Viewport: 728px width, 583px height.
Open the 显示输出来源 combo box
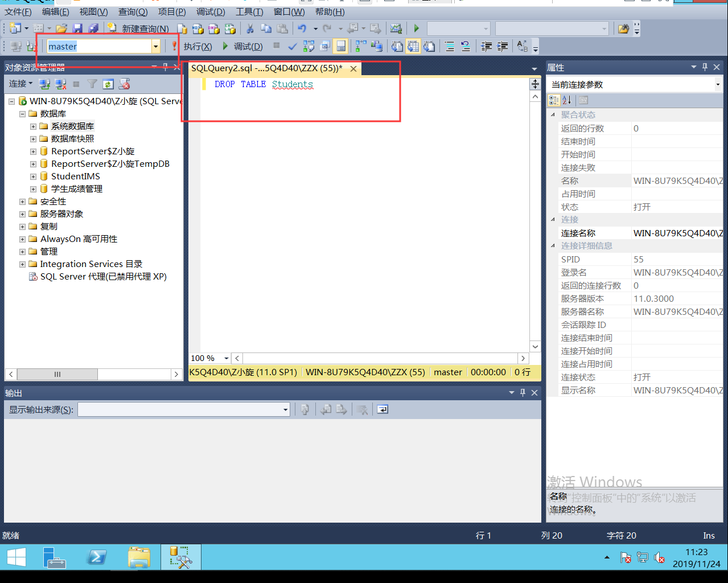184,409
